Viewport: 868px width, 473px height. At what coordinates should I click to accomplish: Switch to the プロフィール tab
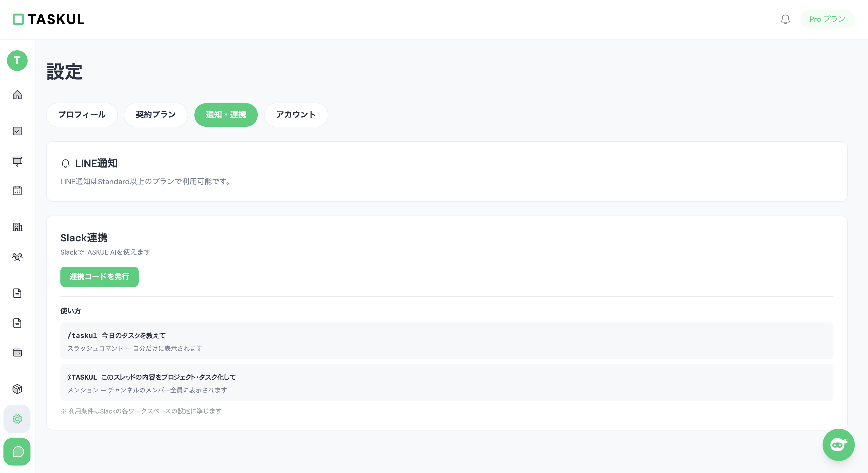tap(82, 115)
